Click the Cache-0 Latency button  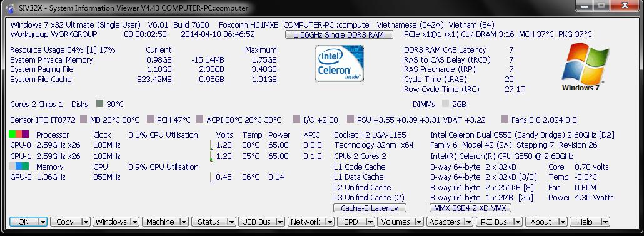click(x=370, y=208)
